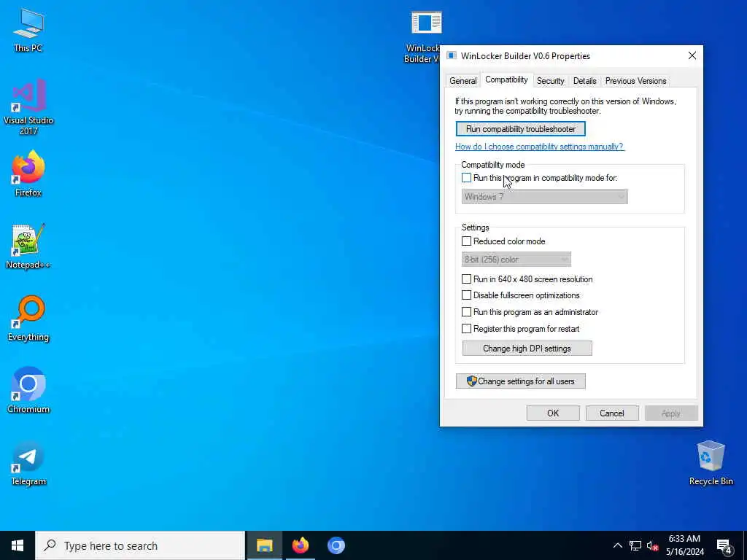Select the Telegram desktop shortcut
Screen dimensions: 747x560
(x=28, y=463)
